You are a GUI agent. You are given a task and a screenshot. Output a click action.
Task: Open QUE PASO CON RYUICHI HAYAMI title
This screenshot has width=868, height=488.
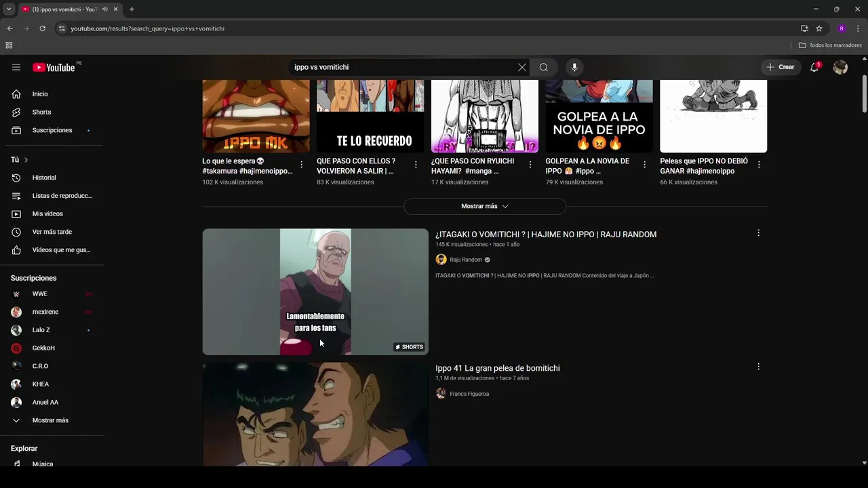pyautogui.click(x=473, y=166)
